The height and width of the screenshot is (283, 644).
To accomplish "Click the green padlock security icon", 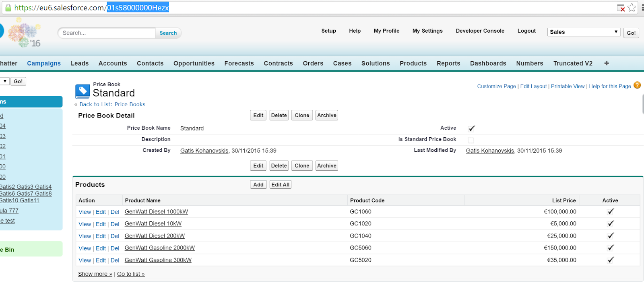I will pyautogui.click(x=8, y=8).
